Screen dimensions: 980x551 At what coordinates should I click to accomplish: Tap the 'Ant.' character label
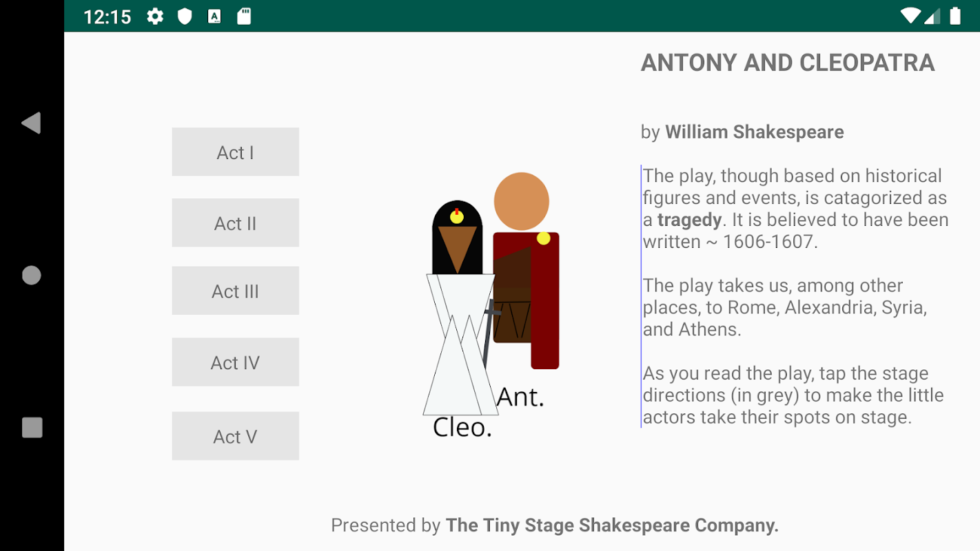pyautogui.click(x=520, y=397)
